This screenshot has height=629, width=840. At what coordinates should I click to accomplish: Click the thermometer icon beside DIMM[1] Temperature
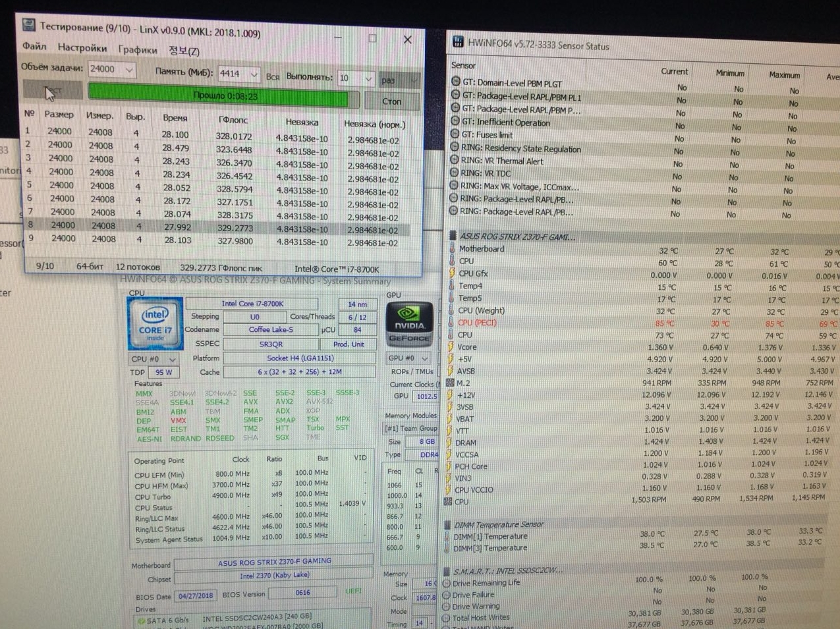(447, 536)
